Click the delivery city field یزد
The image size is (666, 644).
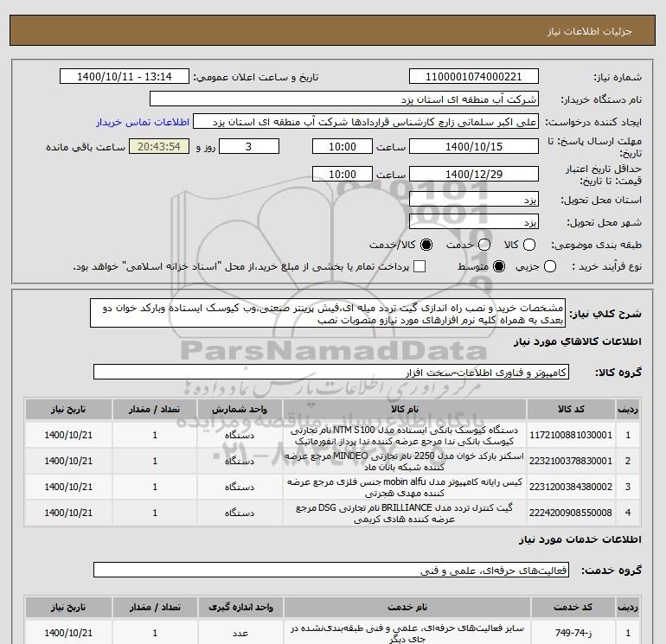point(474,221)
